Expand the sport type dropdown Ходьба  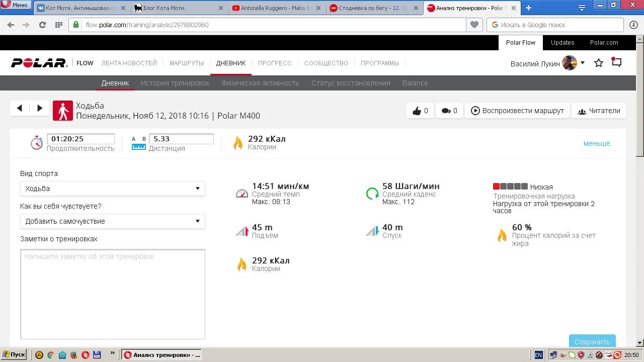(x=112, y=189)
